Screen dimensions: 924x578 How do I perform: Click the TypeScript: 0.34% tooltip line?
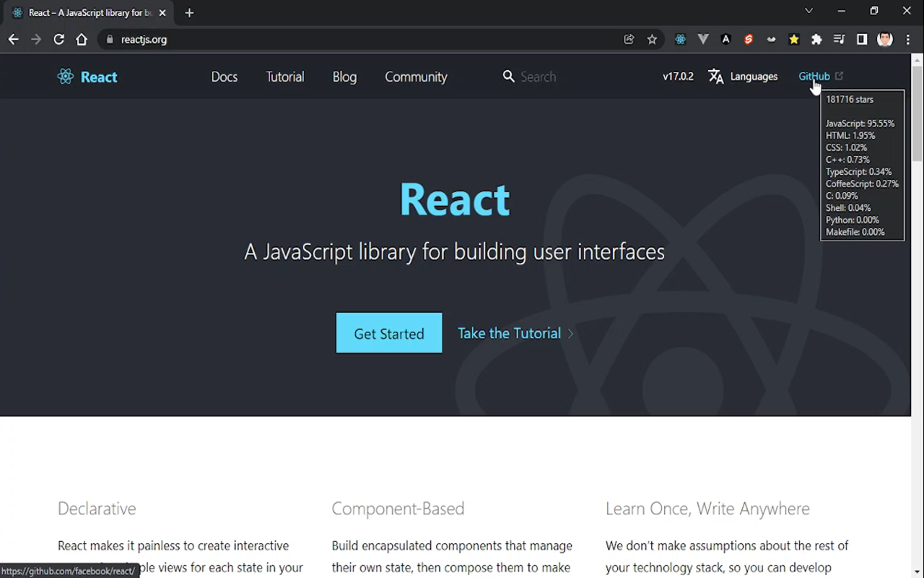858,172
